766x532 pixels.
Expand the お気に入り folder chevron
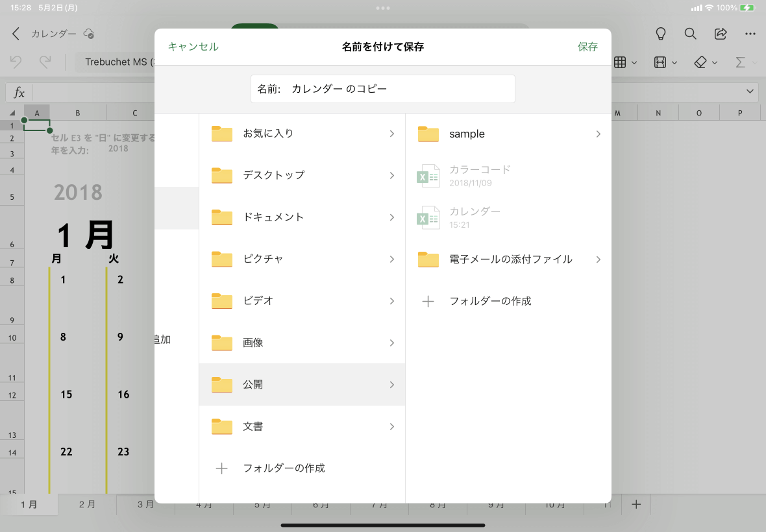(391, 134)
